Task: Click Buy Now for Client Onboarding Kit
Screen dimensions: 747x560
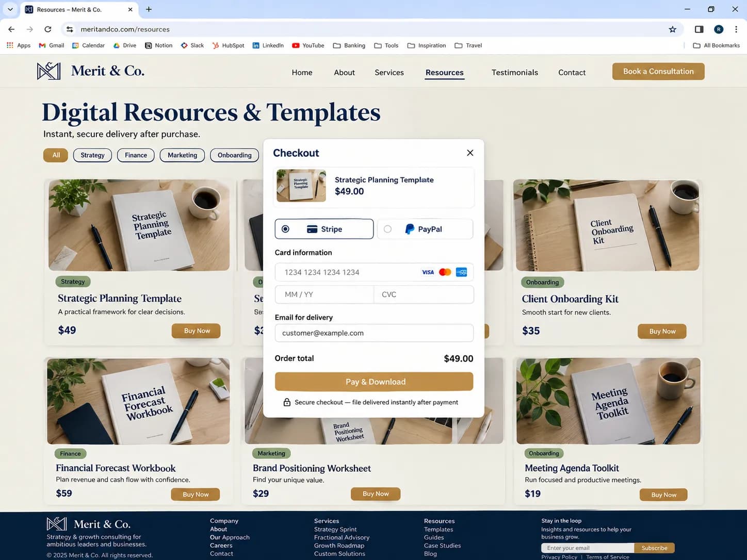Action: coord(662,332)
